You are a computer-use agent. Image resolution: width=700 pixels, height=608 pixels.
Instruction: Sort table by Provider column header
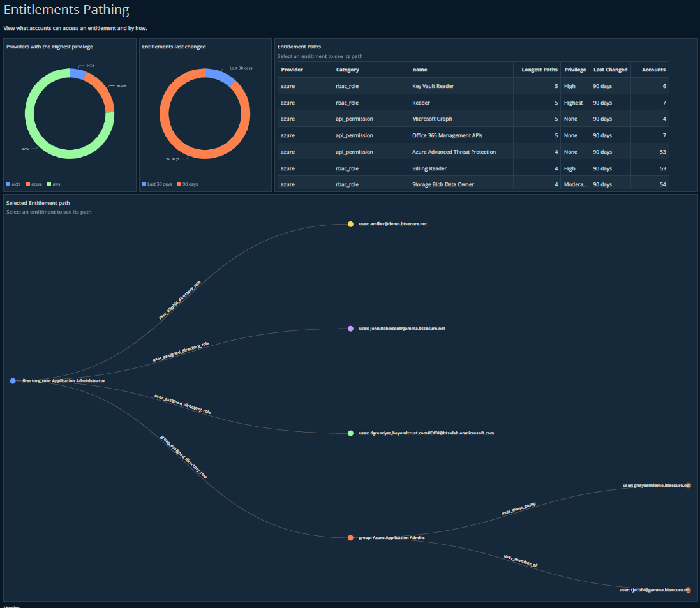coord(292,70)
